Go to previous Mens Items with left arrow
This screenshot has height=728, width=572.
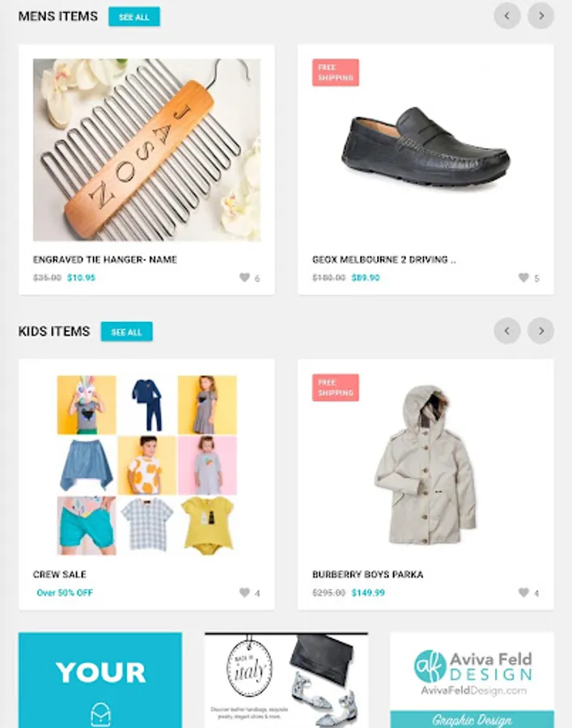click(x=507, y=16)
